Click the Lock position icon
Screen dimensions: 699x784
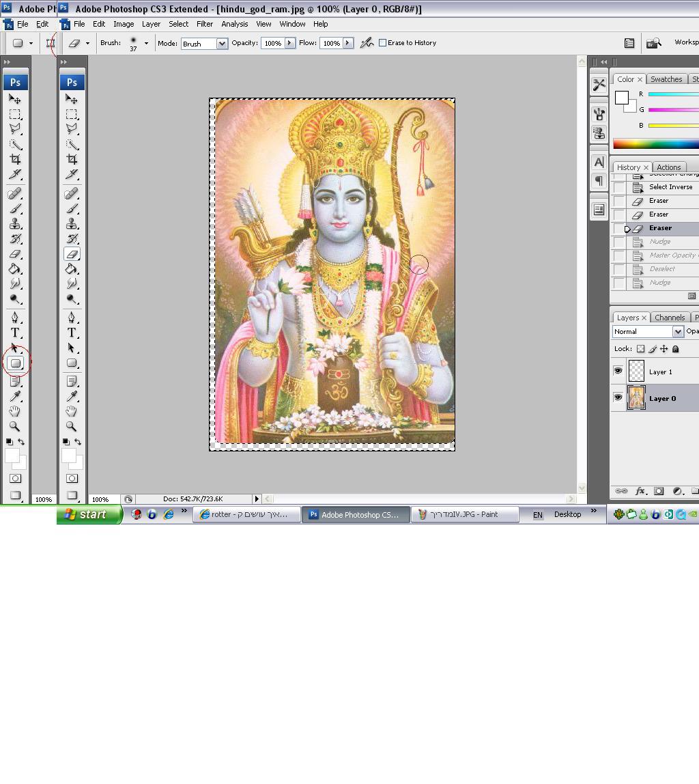click(x=664, y=349)
